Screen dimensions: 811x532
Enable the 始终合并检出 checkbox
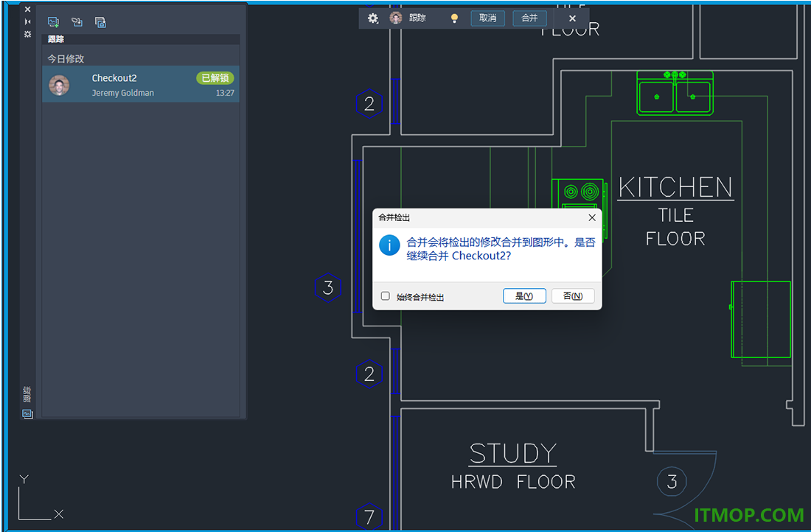[386, 296]
